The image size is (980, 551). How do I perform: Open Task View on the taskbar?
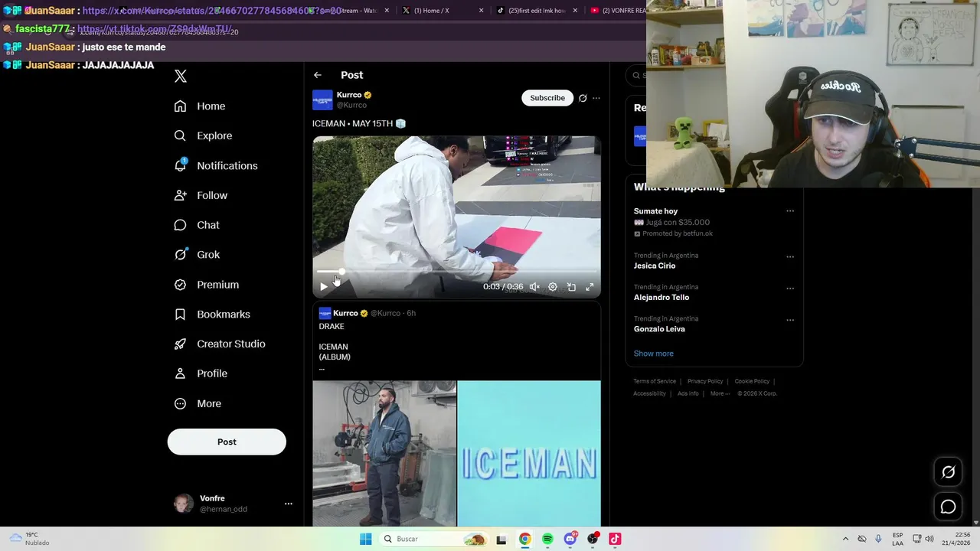click(501, 539)
